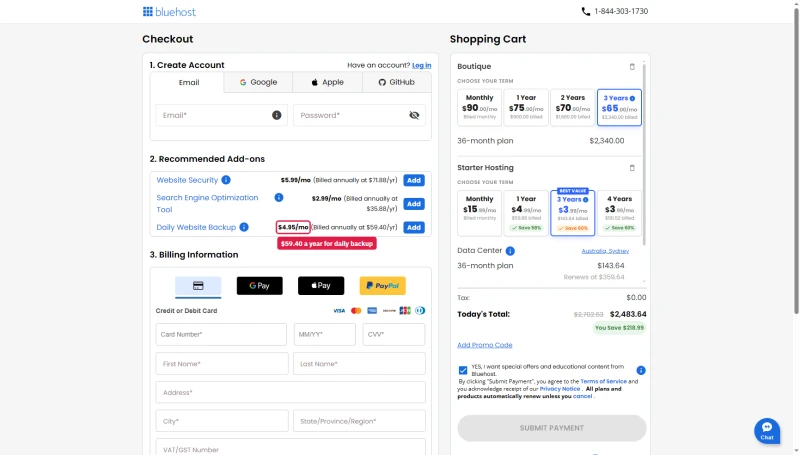Click the Log in link
This screenshot has width=800, height=455.
pyautogui.click(x=421, y=65)
